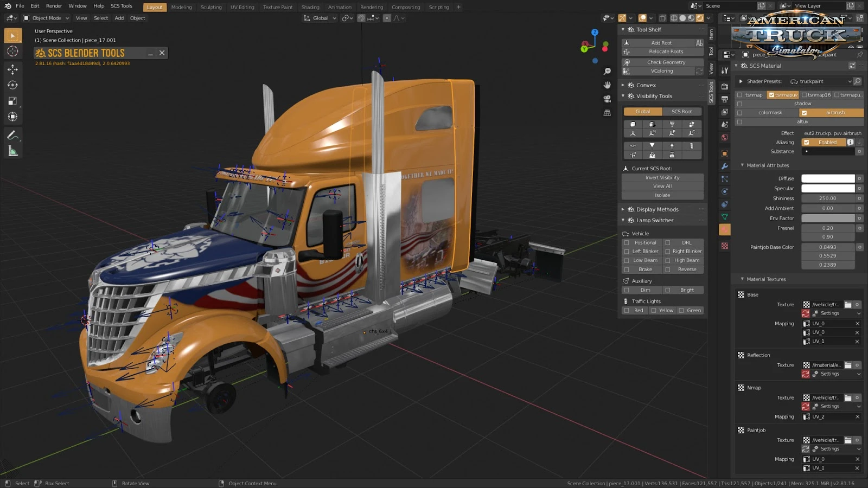Open Render properties with the camera icon
The width and height of the screenshot is (868, 488).
point(724,86)
